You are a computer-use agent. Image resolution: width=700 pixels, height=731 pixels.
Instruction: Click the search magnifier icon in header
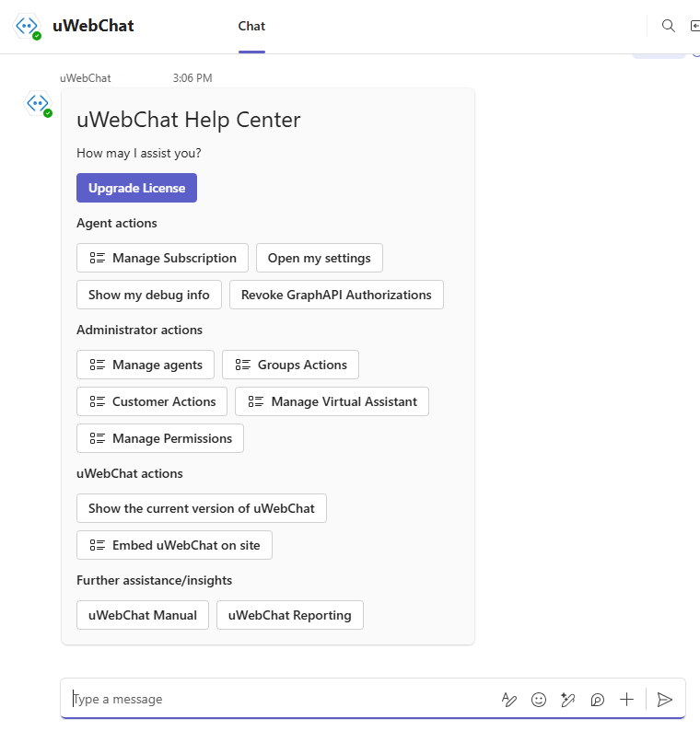(669, 26)
